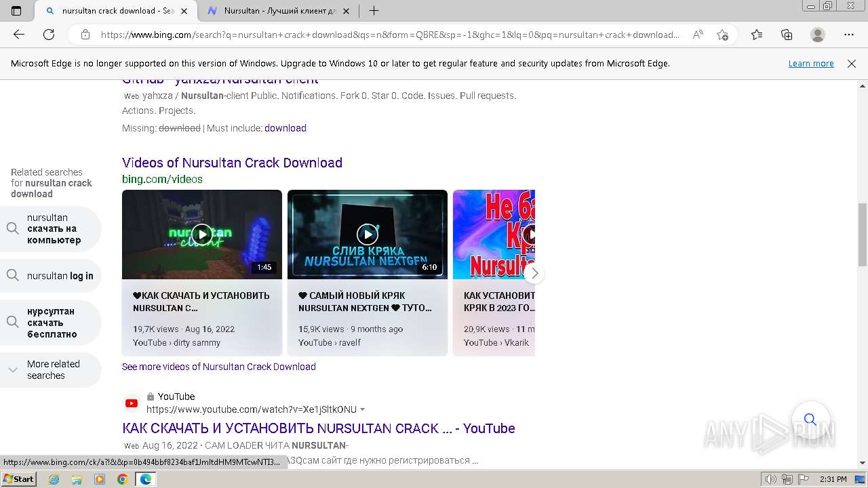Switch to the nursultan crack download tab
Image resolution: width=868 pixels, height=488 pixels.
point(115,11)
